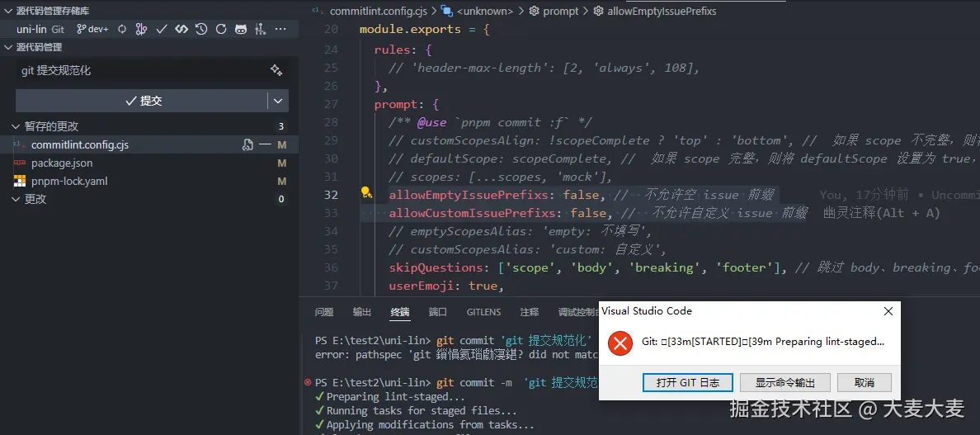Click the checkmark commit icon in repo row

coord(161,29)
